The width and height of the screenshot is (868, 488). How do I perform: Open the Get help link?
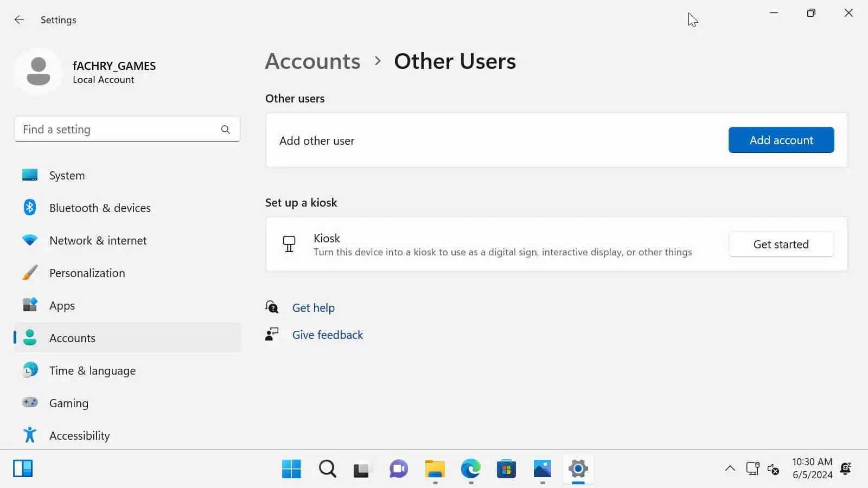(314, 308)
